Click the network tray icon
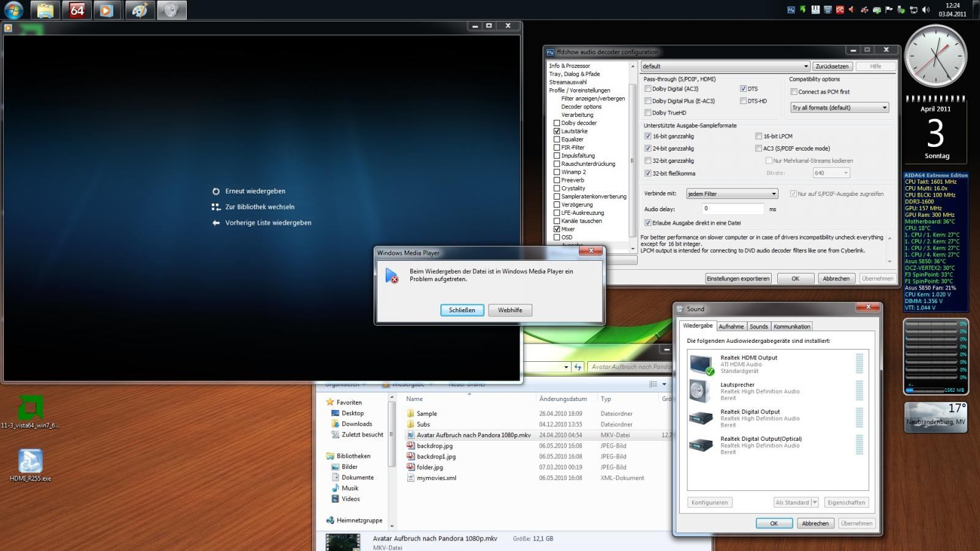The height and width of the screenshot is (551, 980). tap(913, 10)
